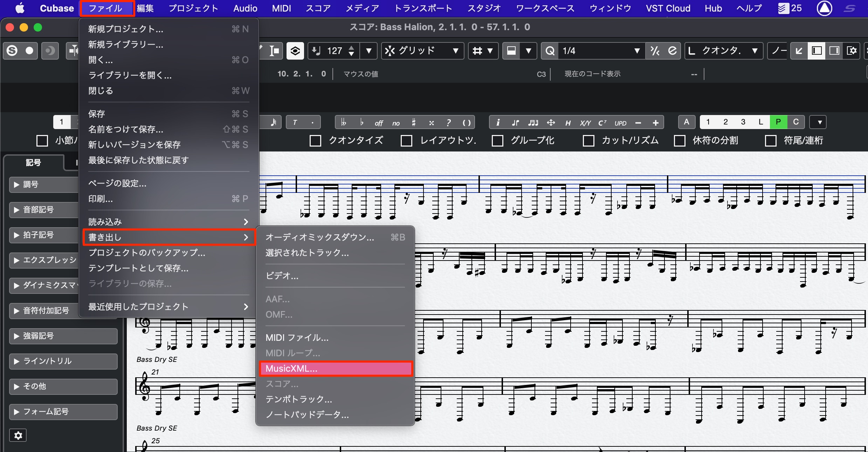Toggle the auto-scroll layers icon
Image resolution: width=868 pixels, height=452 pixels.
(295, 51)
